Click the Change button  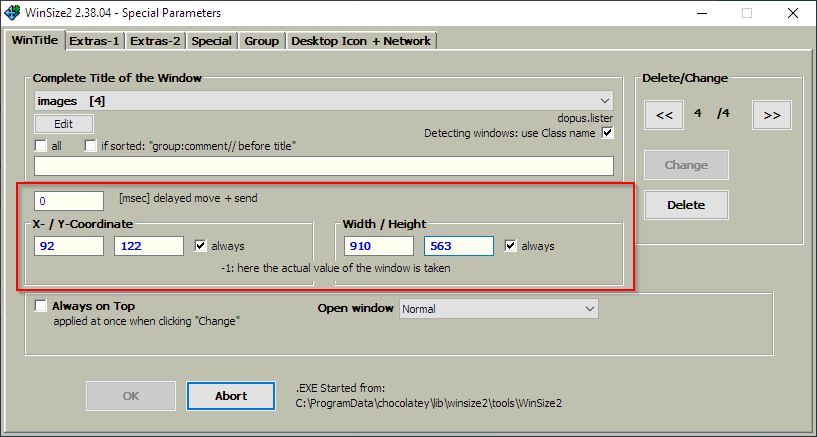(x=686, y=165)
